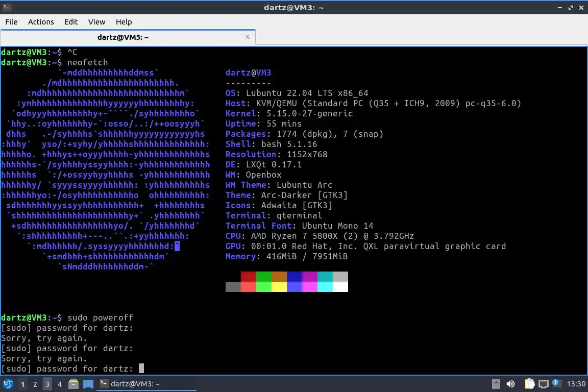Open the Lubuntu start menu
This screenshot has height=392, width=588.
click(8, 384)
